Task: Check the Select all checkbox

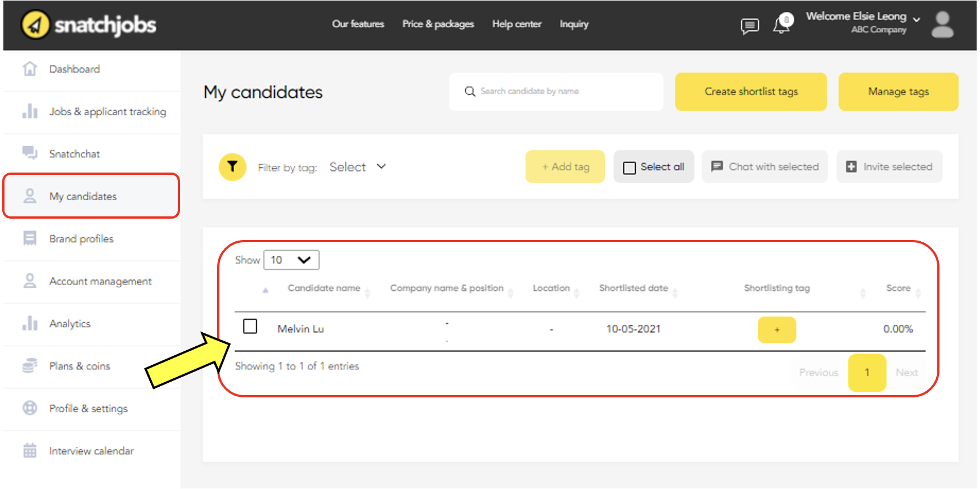Action: [630, 167]
